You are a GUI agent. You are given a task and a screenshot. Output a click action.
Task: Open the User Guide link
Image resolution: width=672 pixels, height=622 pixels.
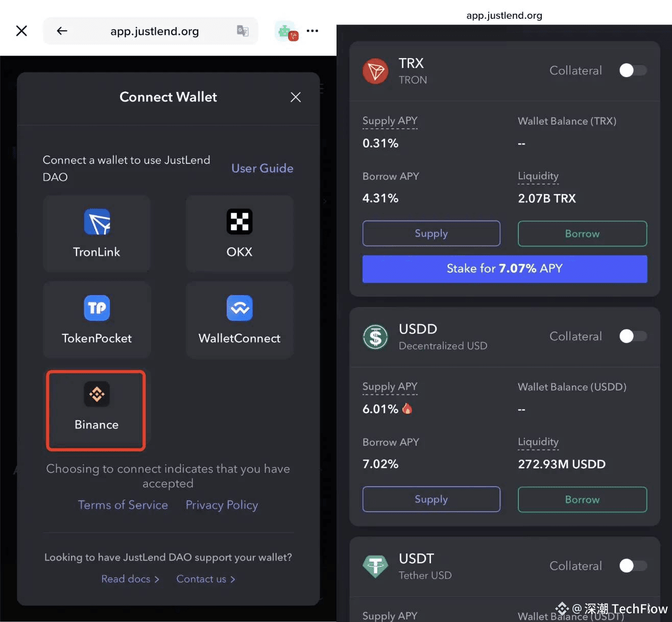click(262, 168)
